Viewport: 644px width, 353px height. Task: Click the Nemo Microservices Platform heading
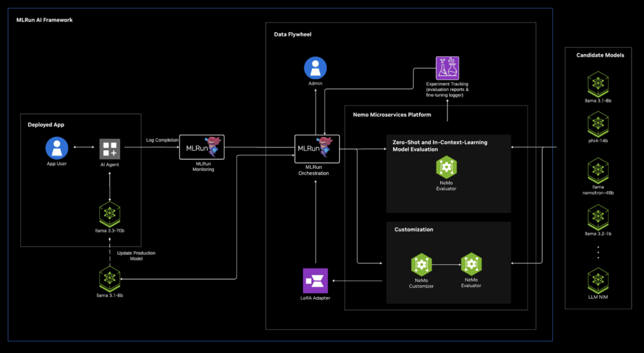coord(392,115)
